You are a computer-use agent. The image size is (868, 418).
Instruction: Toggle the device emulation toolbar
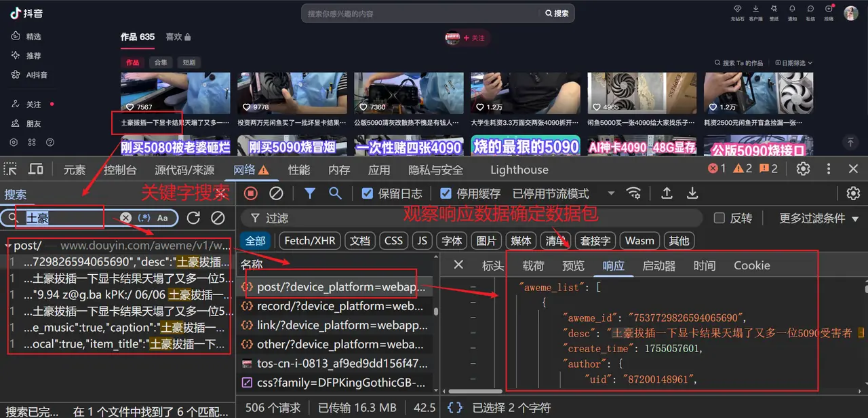pos(36,169)
